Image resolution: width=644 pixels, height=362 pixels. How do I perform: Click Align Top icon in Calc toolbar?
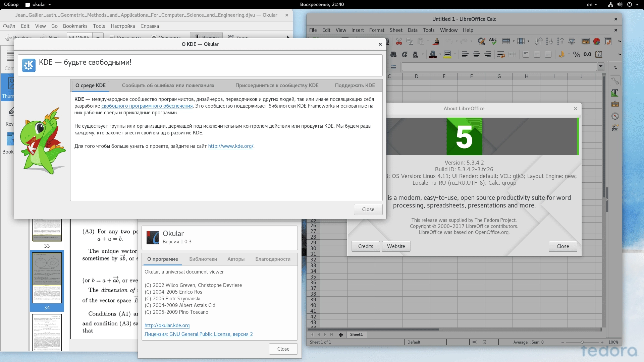[526, 54]
